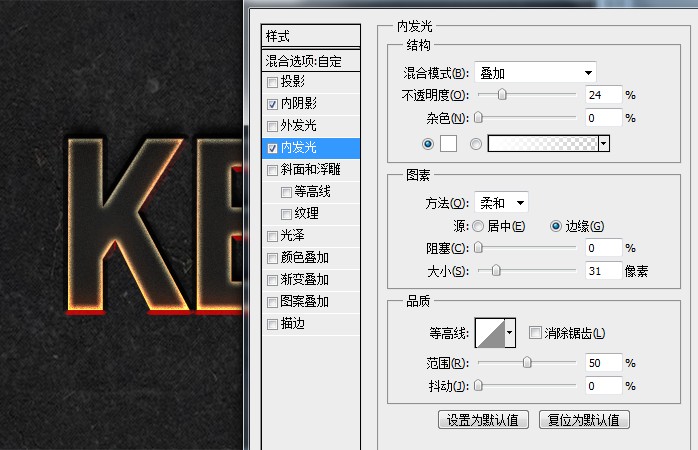Select the 渐变叠加 style row label
This screenshot has width=698, height=450.
click(x=304, y=280)
